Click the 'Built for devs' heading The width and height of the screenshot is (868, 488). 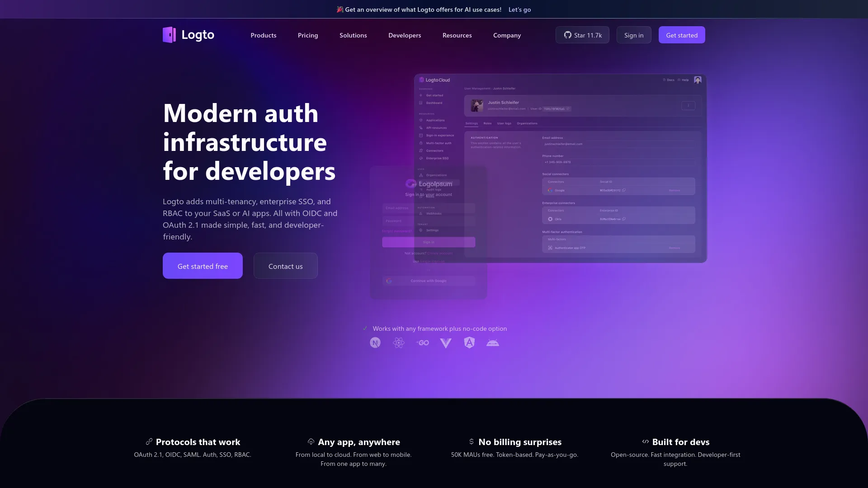(x=681, y=442)
